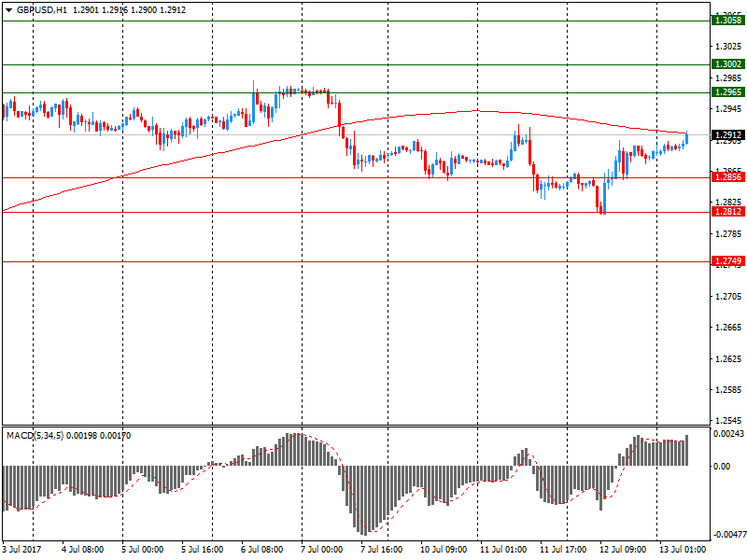The image size is (747, 560).
Task: Select the 7 Jul 00:00 time axis label
Action: tap(321, 550)
